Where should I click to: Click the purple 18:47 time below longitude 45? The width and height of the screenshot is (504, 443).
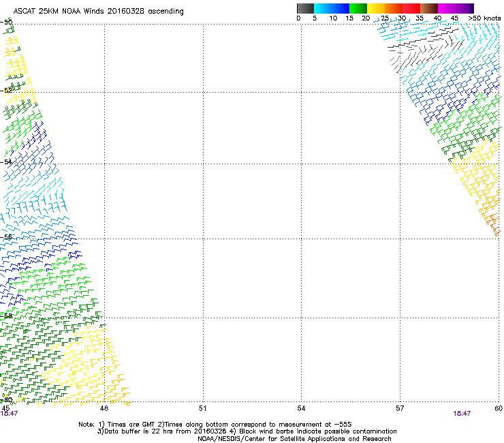tap(9, 414)
